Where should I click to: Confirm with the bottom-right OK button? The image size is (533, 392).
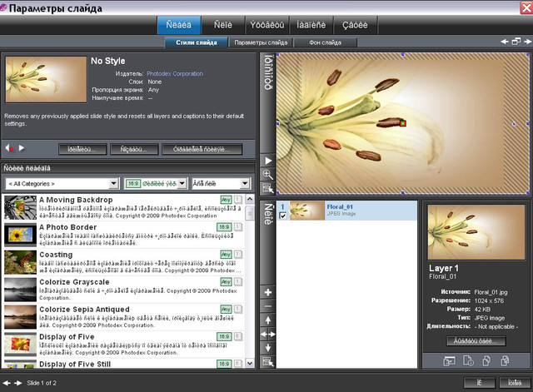tap(480, 383)
